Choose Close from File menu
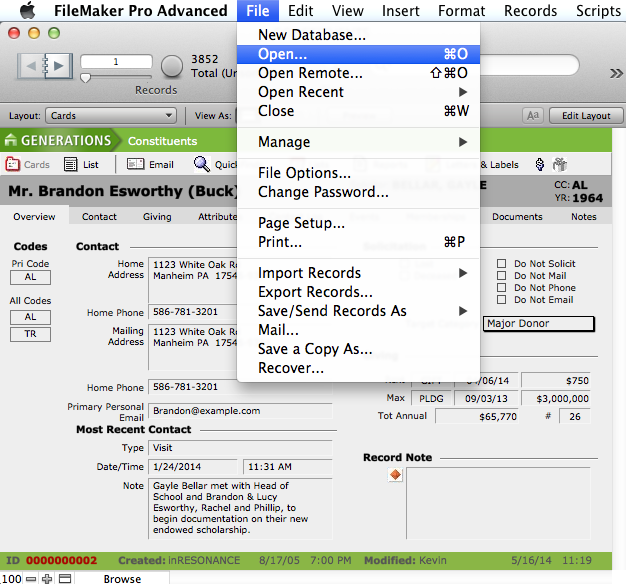 pos(358,111)
